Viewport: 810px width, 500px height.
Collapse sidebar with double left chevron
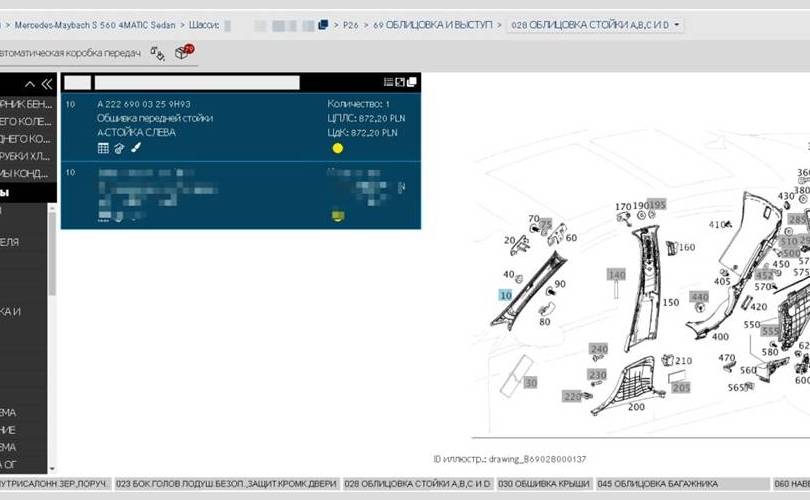point(46,84)
